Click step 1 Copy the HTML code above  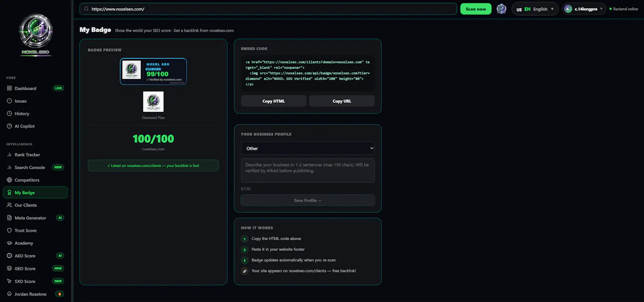(x=276, y=239)
